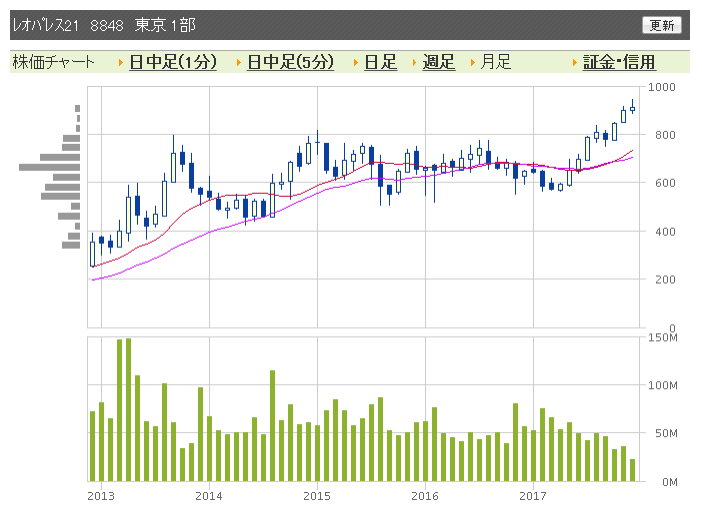Image resolution: width=702 pixels, height=525 pixels.
Task: Open the 日中足(1分) intraday chart
Action: [173, 62]
